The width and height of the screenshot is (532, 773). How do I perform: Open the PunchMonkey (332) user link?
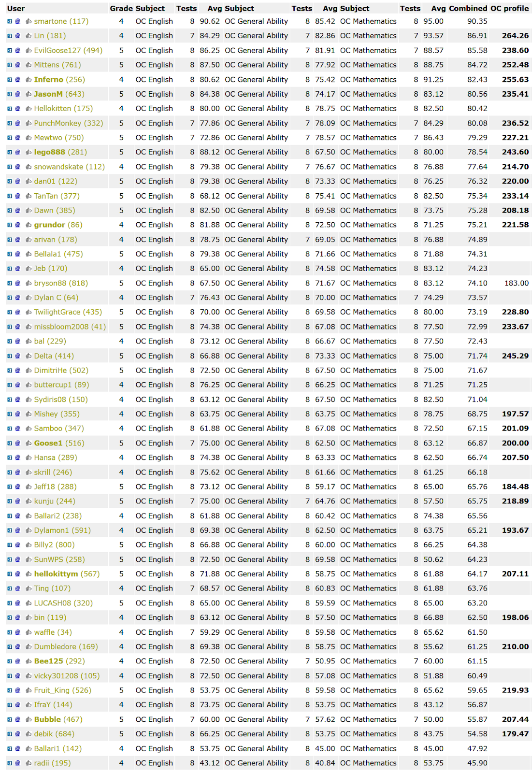(69, 123)
